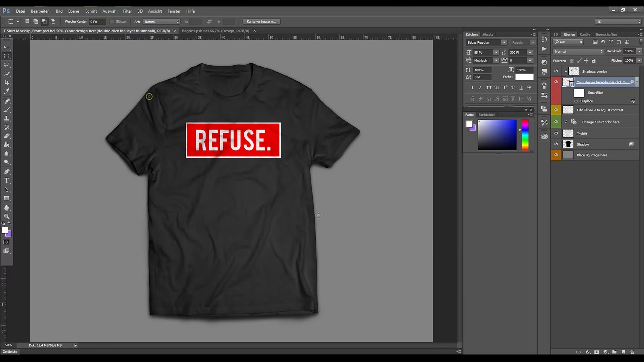Switch to the Kanäle tab

[585, 35]
